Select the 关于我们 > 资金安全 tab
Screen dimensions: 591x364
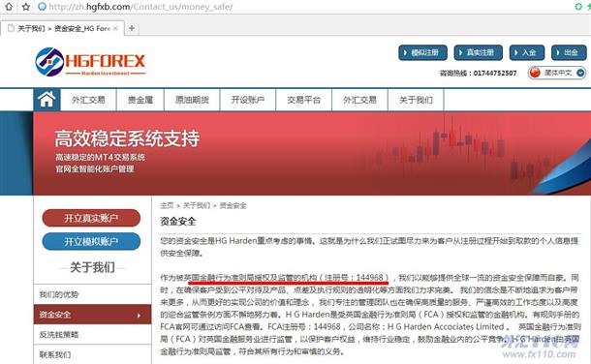(63, 28)
